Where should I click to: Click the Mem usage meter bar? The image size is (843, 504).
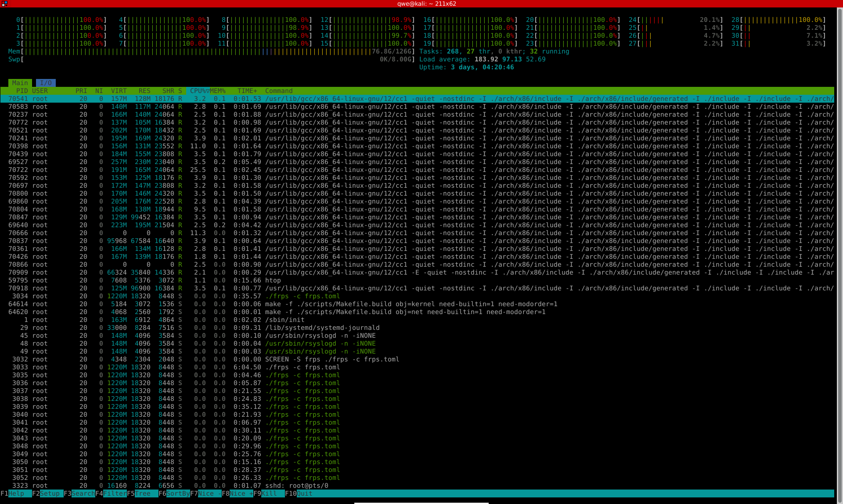[x=212, y=51]
